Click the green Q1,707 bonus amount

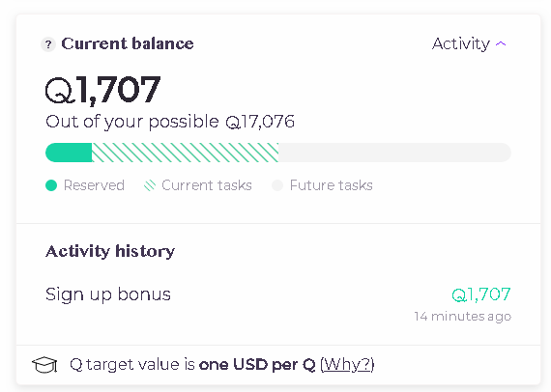point(481,294)
